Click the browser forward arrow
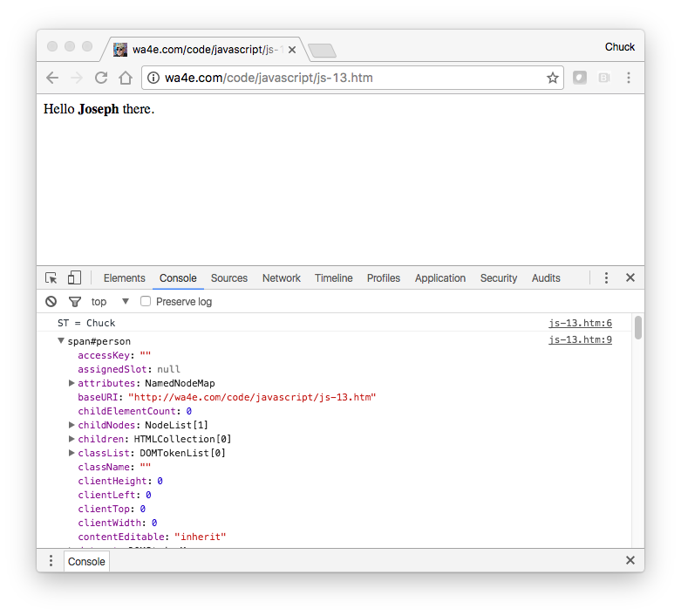This screenshot has height=616, width=681. 77,78
